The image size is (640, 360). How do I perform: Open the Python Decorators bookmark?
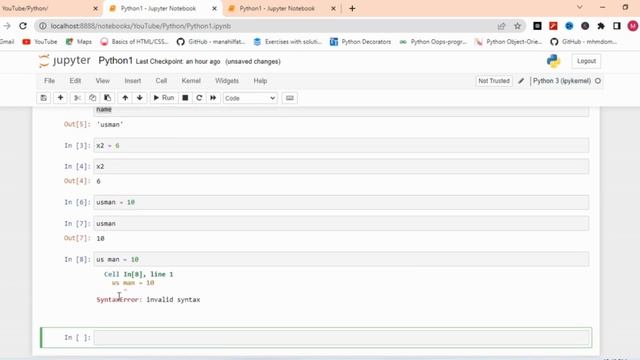click(360, 42)
